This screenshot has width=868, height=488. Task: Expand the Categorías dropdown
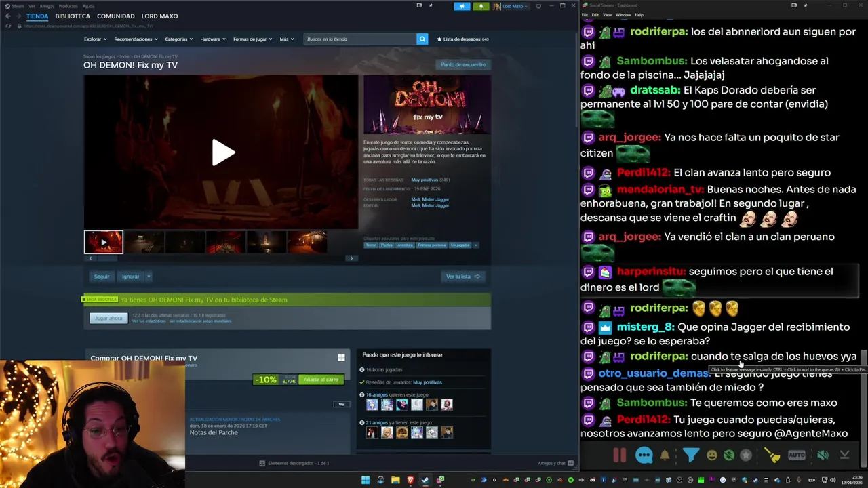[178, 39]
